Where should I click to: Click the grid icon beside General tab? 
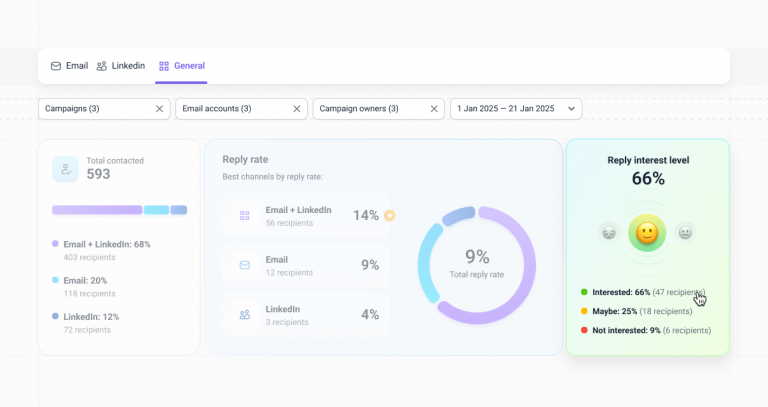(x=164, y=66)
